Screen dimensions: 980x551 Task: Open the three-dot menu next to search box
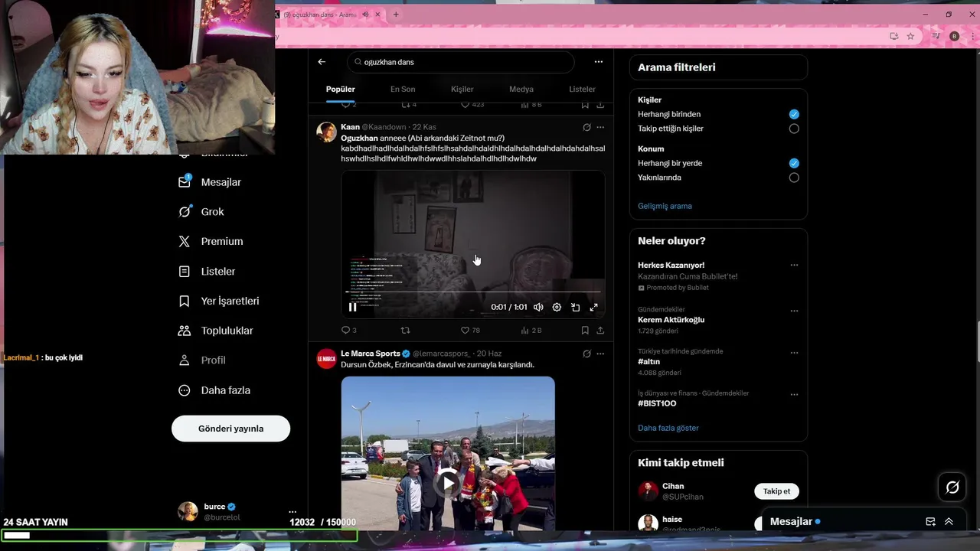(599, 62)
